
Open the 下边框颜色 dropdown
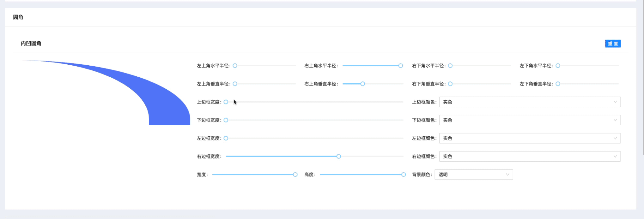tap(530, 120)
